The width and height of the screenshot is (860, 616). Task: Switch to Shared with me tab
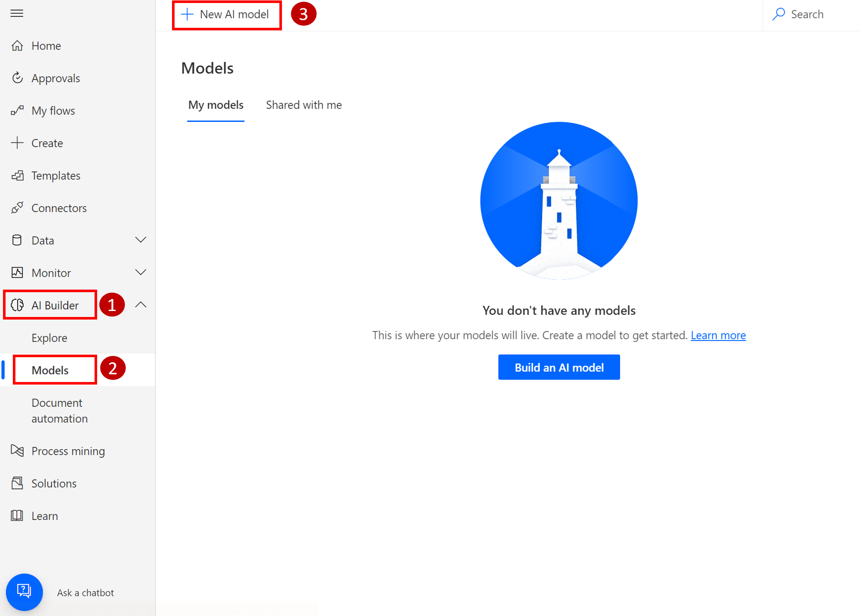pyautogui.click(x=304, y=105)
